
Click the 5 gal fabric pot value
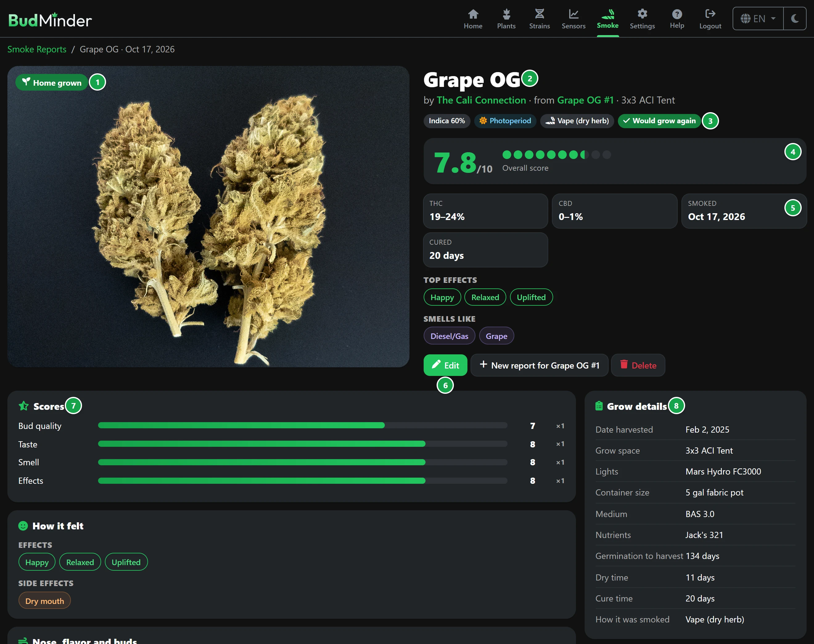coord(714,492)
